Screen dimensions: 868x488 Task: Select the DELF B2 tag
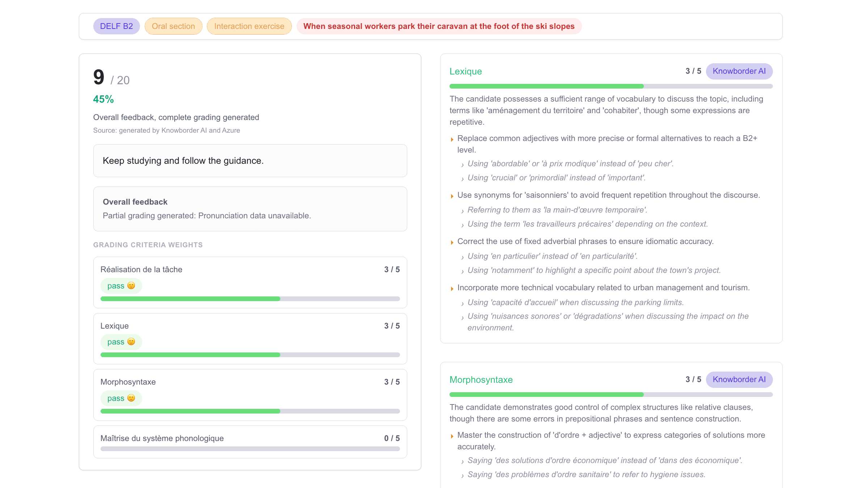point(116,26)
